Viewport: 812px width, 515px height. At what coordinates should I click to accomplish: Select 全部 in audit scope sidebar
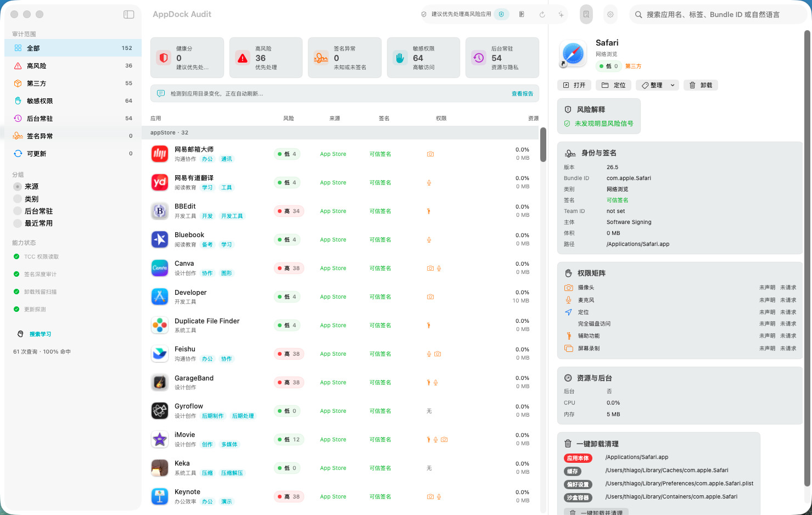[73, 48]
